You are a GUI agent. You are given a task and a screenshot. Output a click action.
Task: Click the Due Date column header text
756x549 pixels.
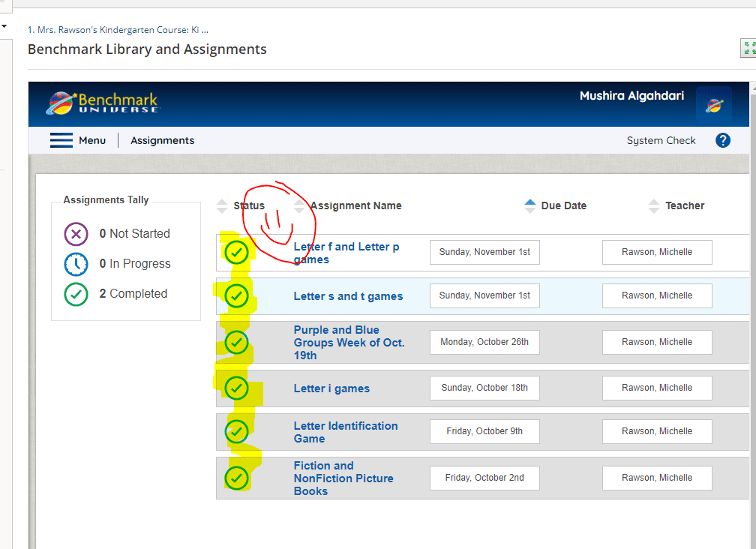564,205
